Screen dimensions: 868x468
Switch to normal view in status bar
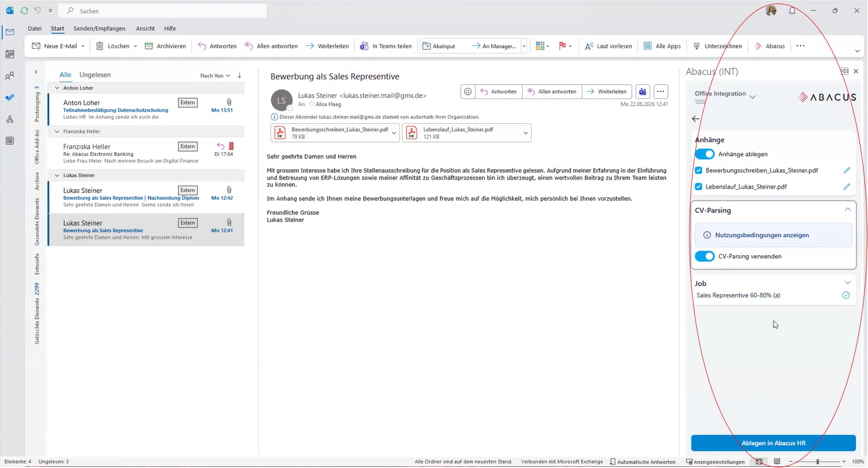click(x=759, y=462)
